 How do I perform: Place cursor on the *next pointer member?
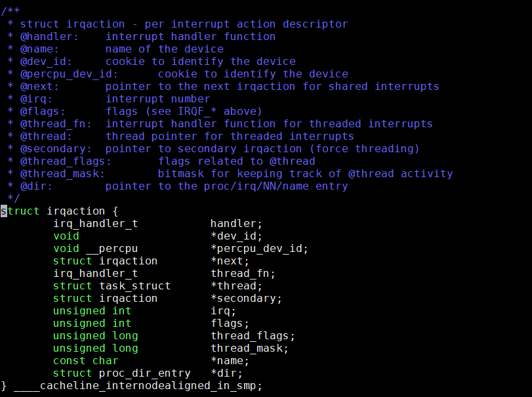coord(230,261)
